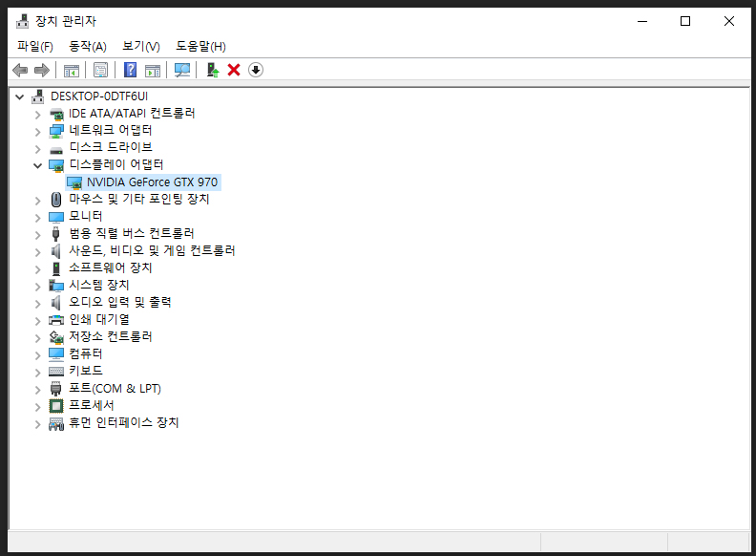756x556 pixels.
Task: Click the 모니터 category icon
Action: tap(56, 217)
